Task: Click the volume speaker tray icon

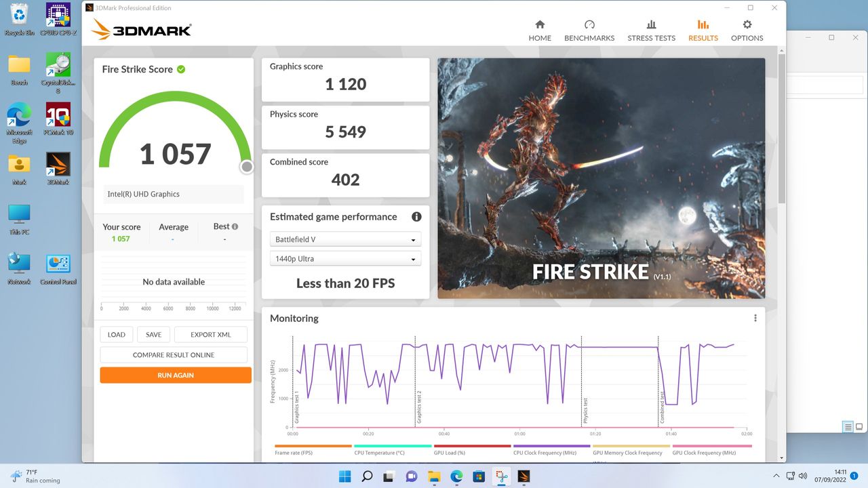Action: [804, 476]
